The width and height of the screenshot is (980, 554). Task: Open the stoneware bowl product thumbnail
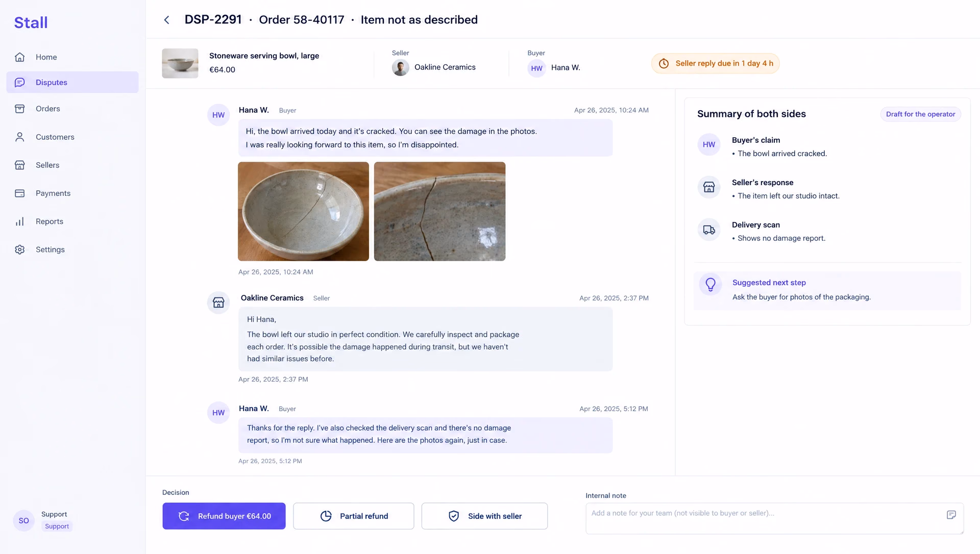tap(180, 63)
